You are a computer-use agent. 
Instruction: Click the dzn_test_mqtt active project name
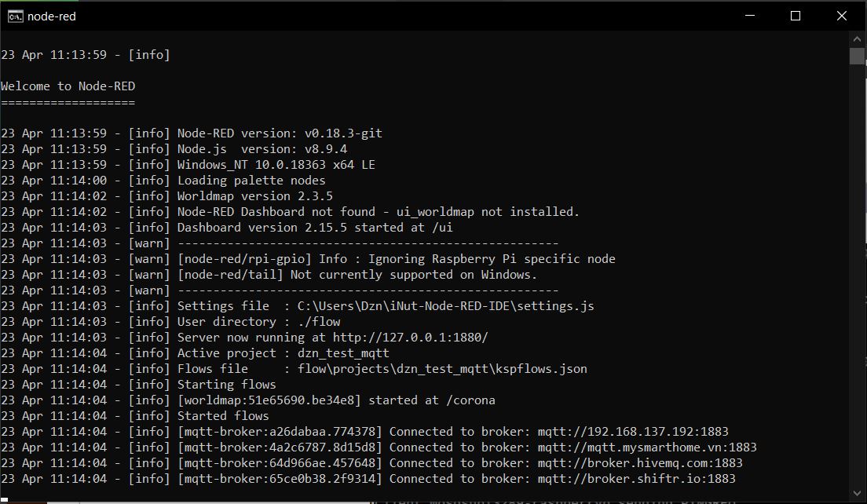tap(343, 353)
